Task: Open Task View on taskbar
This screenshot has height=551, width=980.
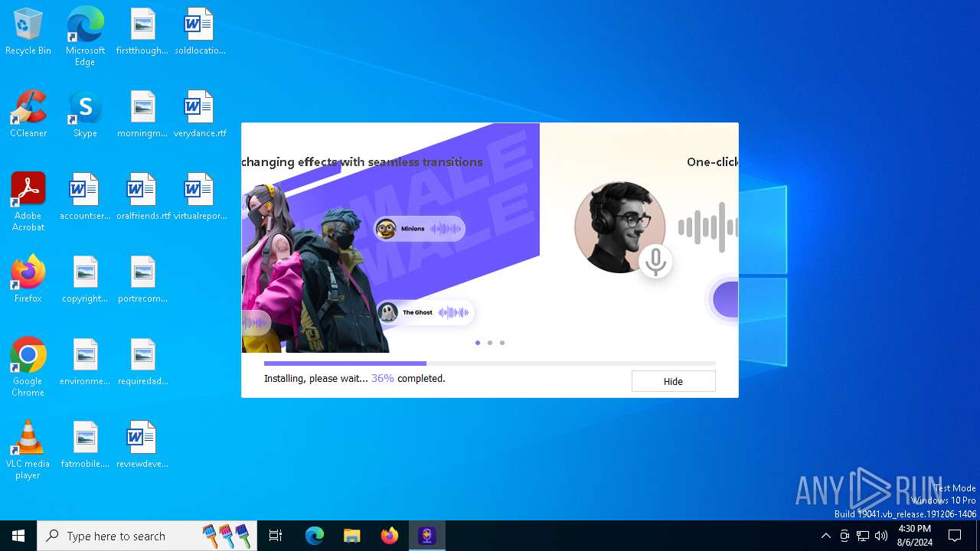Action: 276,536
